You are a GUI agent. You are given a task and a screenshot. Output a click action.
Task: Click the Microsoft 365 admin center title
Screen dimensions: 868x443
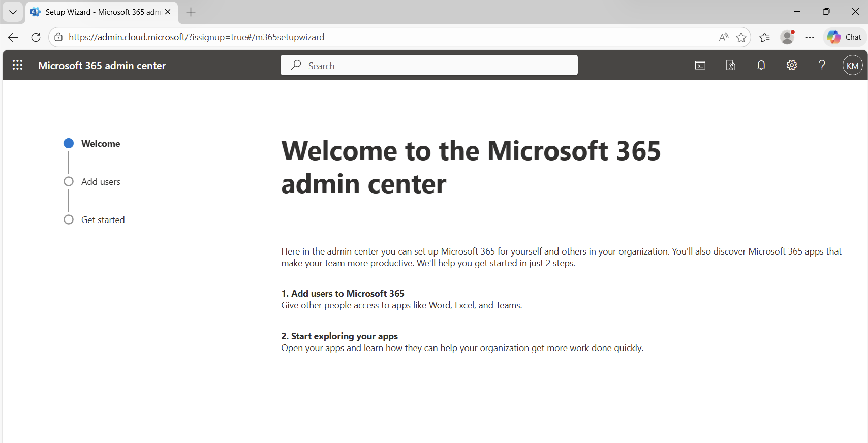102,66
